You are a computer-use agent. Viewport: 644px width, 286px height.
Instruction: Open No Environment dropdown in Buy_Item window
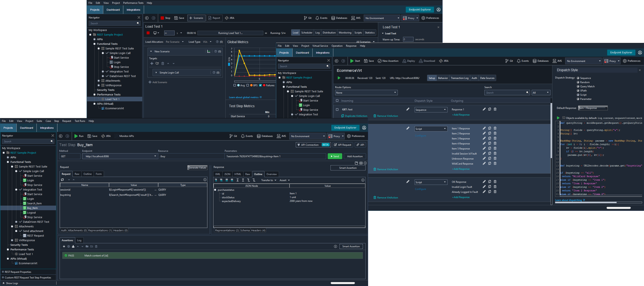pyautogui.click(x=307, y=136)
